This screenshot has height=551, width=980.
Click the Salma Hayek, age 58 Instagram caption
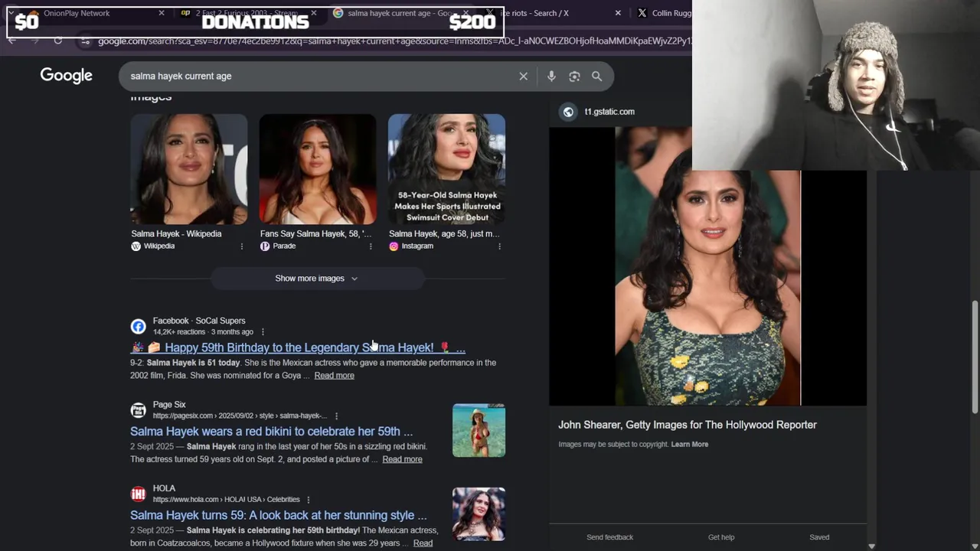point(444,234)
